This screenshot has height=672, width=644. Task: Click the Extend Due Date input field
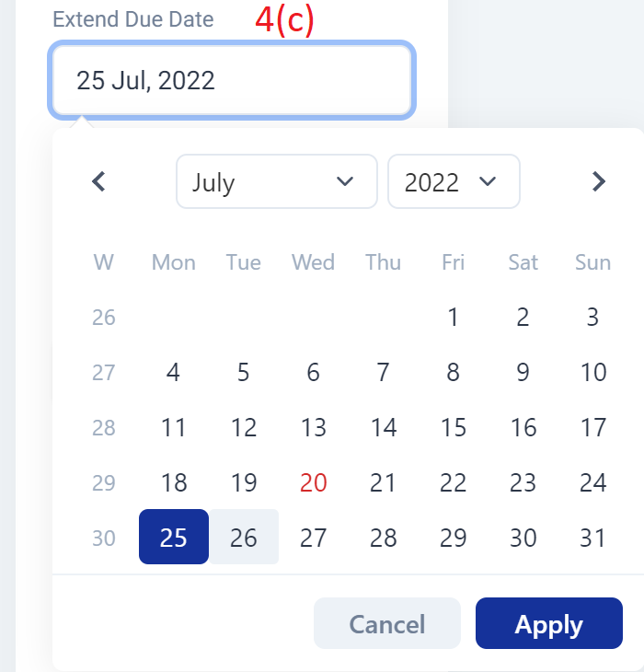(x=232, y=80)
